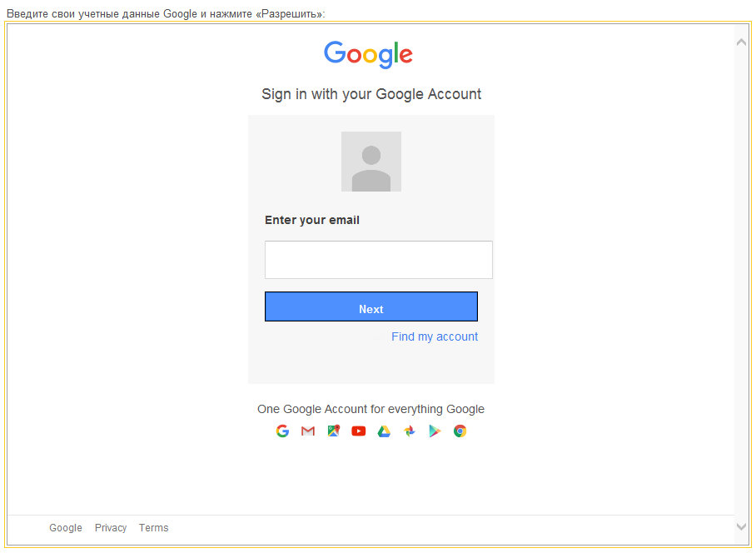756x553 pixels.
Task: Click inside the email input field
Action: pos(378,259)
